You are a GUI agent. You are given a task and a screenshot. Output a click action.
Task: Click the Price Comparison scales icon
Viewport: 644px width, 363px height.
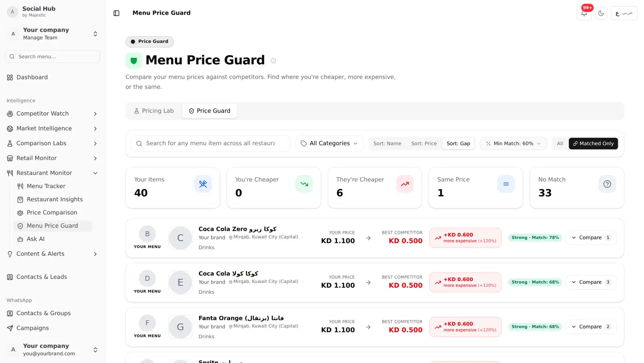(x=20, y=213)
